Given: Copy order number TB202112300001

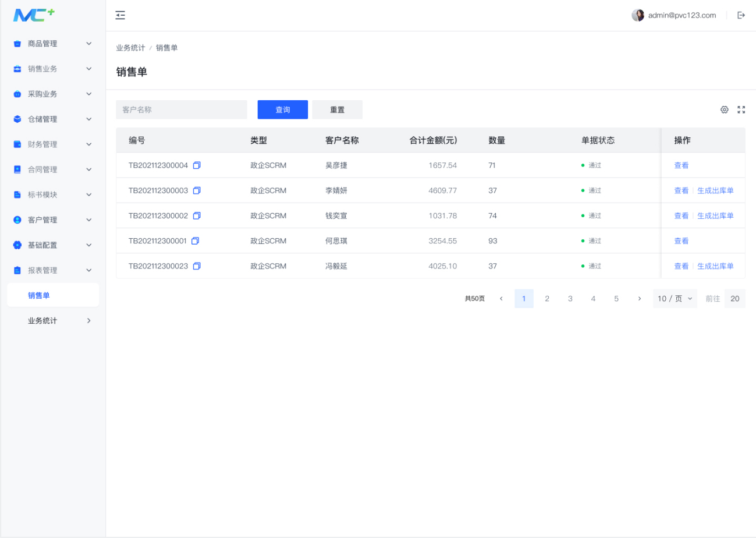Looking at the screenshot, I should pos(196,240).
